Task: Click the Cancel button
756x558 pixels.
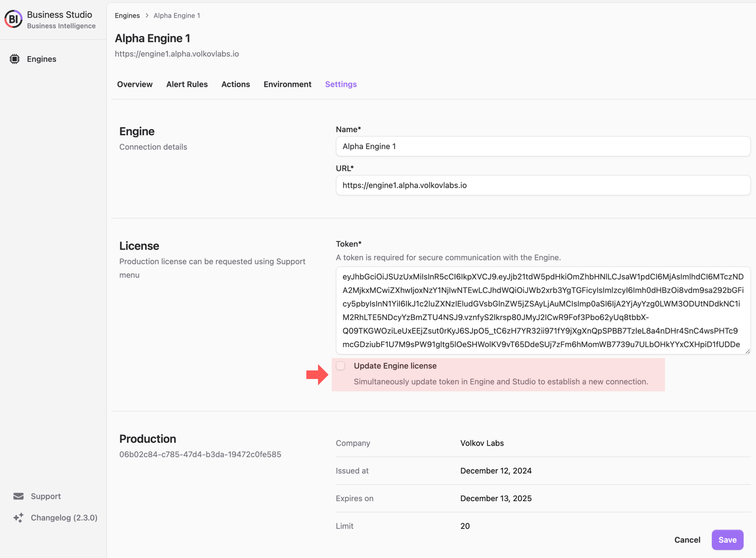Action: (687, 540)
